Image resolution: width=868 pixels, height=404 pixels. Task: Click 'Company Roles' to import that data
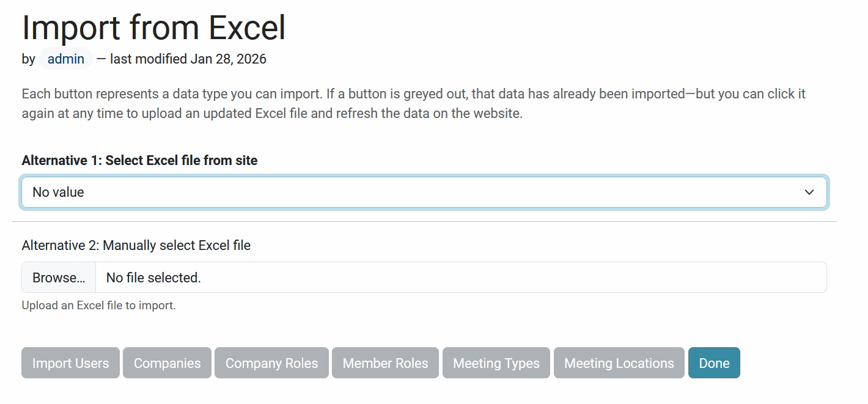click(271, 362)
